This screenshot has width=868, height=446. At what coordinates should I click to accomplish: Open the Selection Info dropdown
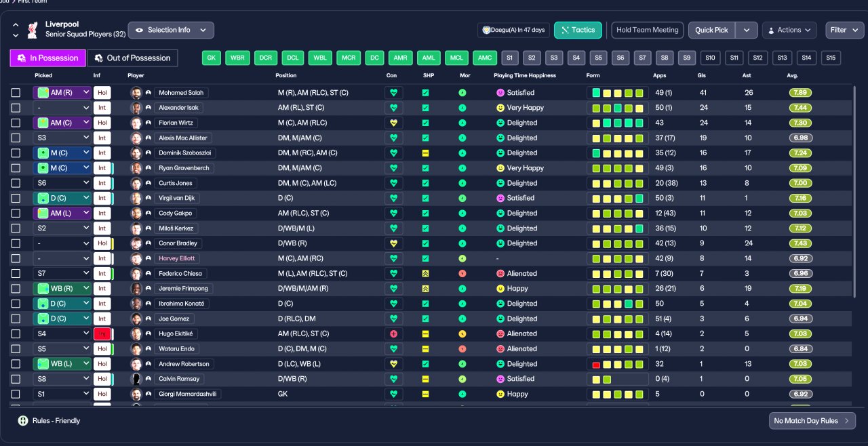pyautogui.click(x=171, y=30)
